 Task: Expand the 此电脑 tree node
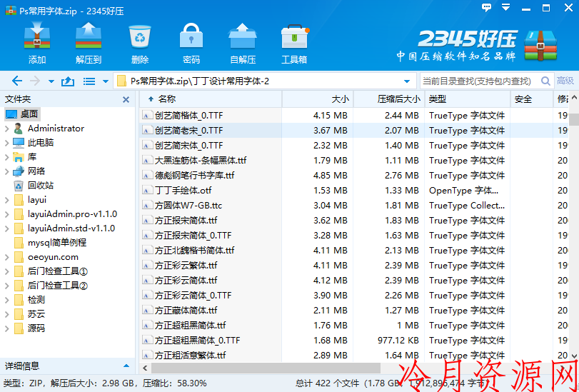pos(6,143)
